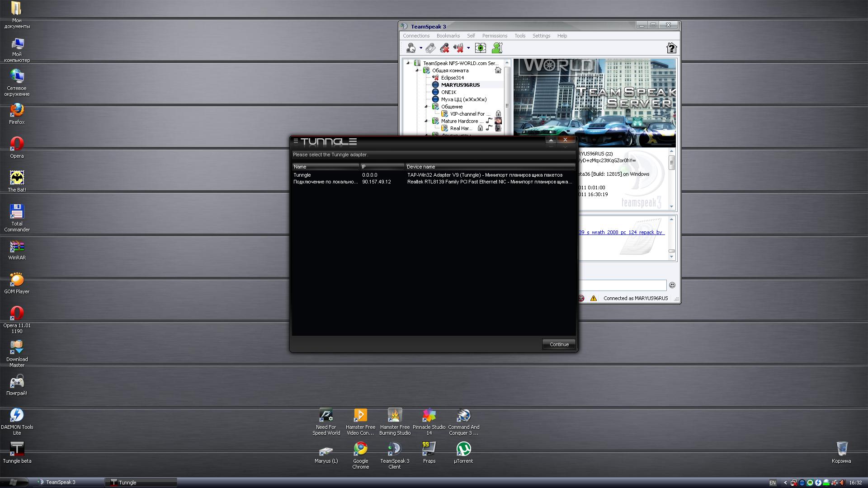Select user MARYUS96RUS in channel tree
The width and height of the screenshot is (868, 488).
(460, 85)
